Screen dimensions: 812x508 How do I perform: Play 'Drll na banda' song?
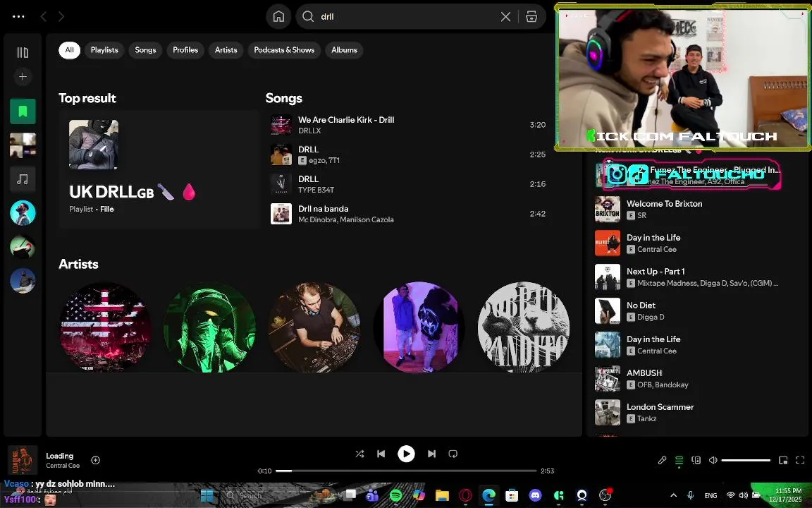pos(408,214)
